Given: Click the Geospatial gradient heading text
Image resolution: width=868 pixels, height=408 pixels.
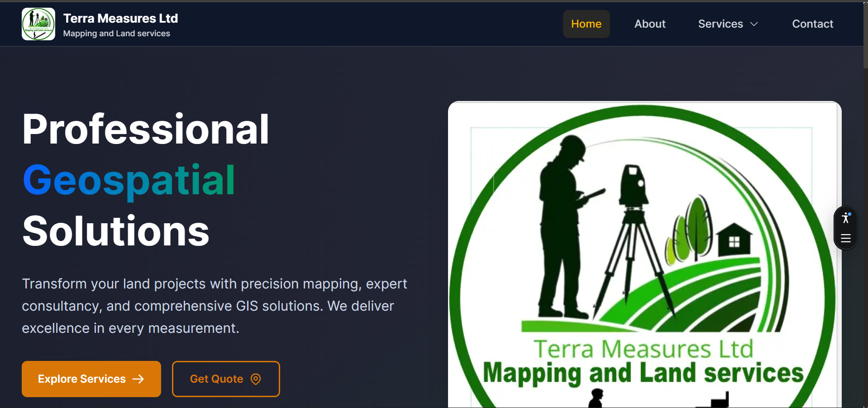Looking at the screenshot, I should (129, 180).
